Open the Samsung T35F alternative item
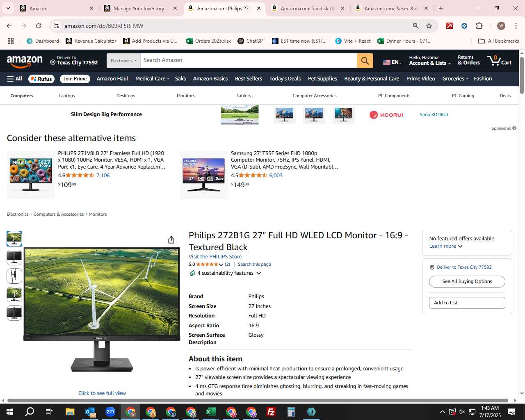The width and height of the screenshot is (525, 420). point(285,160)
